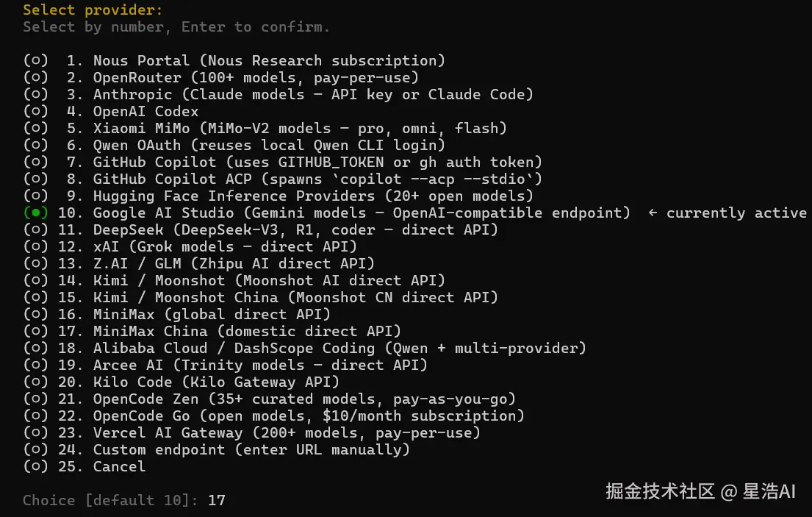Screen dimensions: 812x517
Task: Click Hugging Face Inference Providers entry
Action: [313, 196]
